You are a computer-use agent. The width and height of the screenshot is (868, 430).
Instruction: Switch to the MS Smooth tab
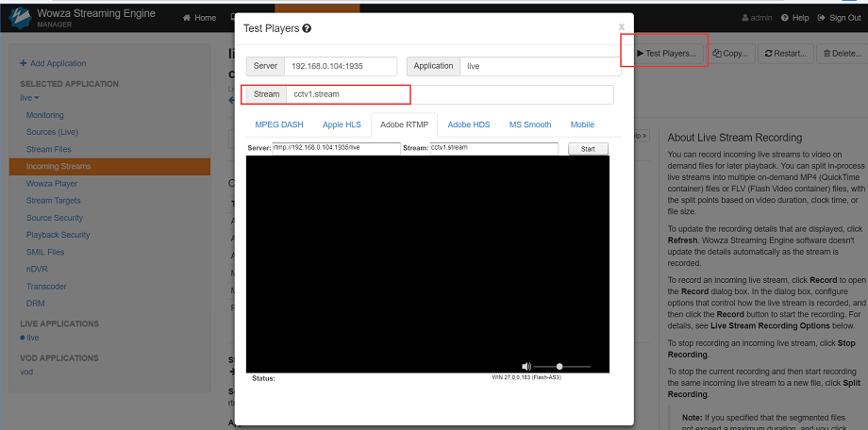point(530,124)
